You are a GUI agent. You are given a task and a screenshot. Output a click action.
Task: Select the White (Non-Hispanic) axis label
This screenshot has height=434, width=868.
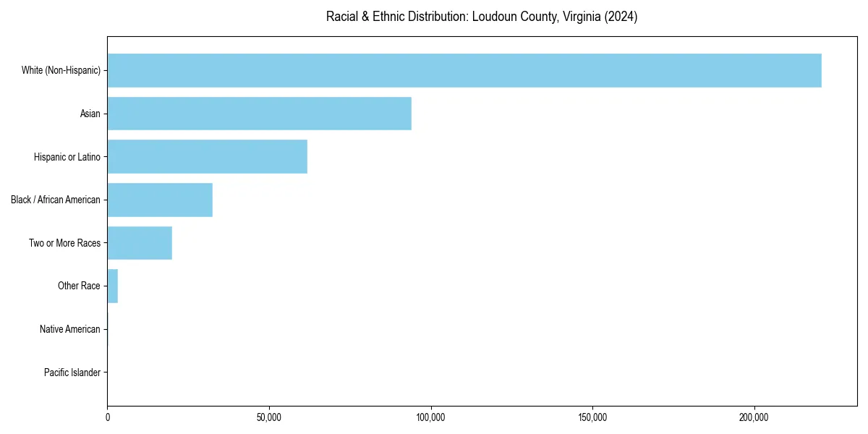(61, 70)
